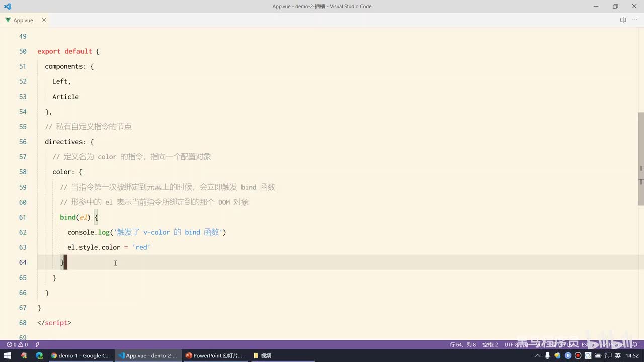Screen dimensions: 644x362
Task: Open line 64 column 8 go-to-line indicator
Action: pos(463,344)
